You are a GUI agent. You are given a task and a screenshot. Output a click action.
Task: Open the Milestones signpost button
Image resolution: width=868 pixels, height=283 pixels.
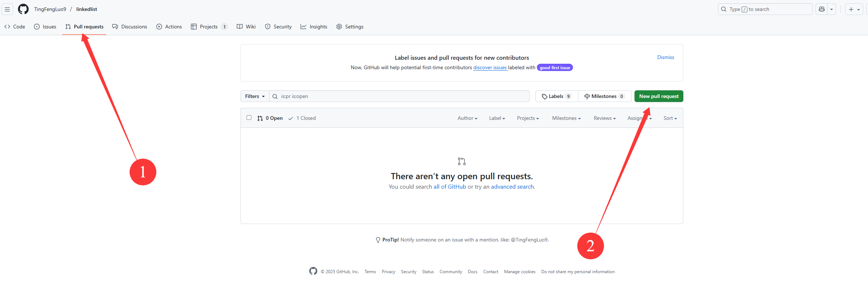click(604, 96)
